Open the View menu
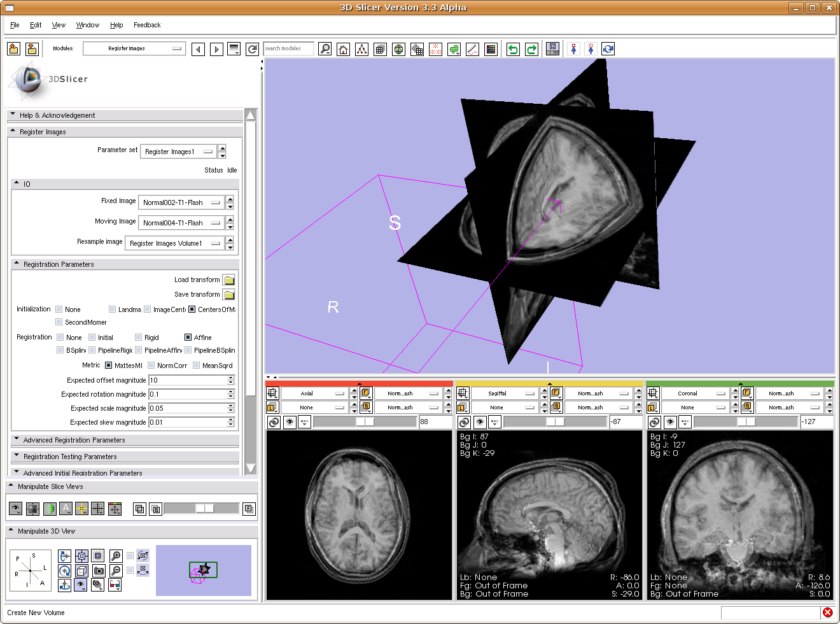 pos(59,25)
